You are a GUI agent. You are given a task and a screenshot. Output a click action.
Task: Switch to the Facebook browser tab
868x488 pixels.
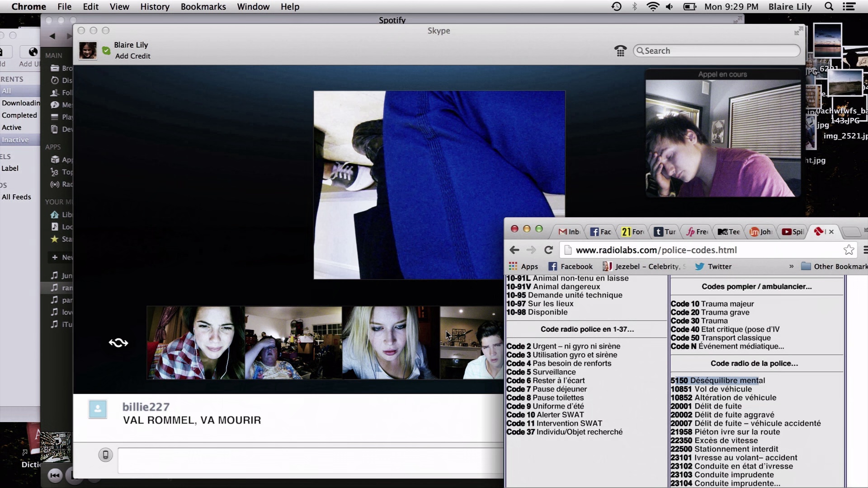tap(601, 232)
